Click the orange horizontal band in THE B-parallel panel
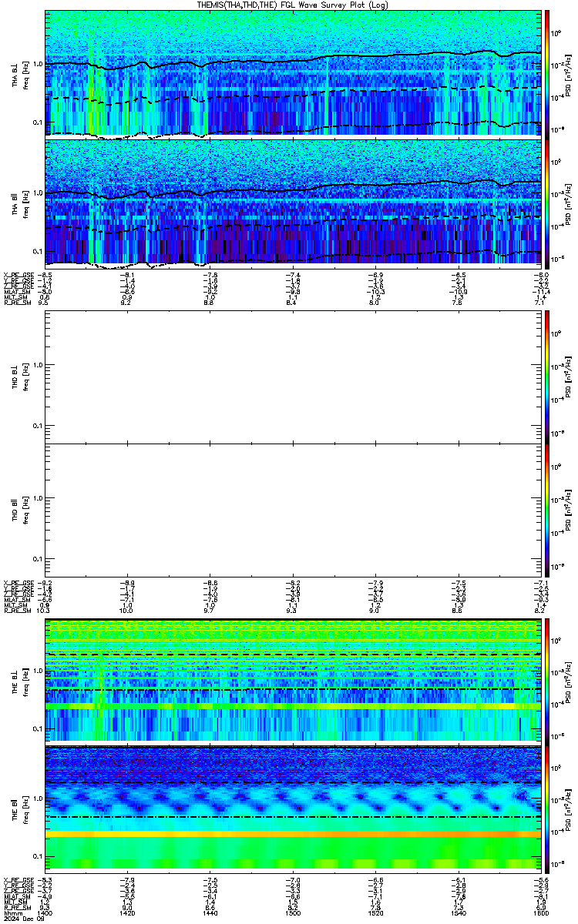 coord(294,834)
